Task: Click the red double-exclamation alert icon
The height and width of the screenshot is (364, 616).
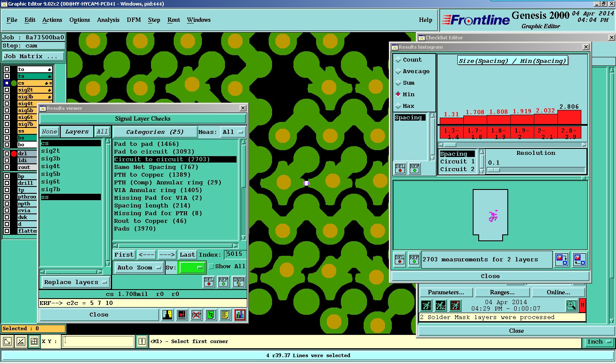Action: click(x=582, y=305)
